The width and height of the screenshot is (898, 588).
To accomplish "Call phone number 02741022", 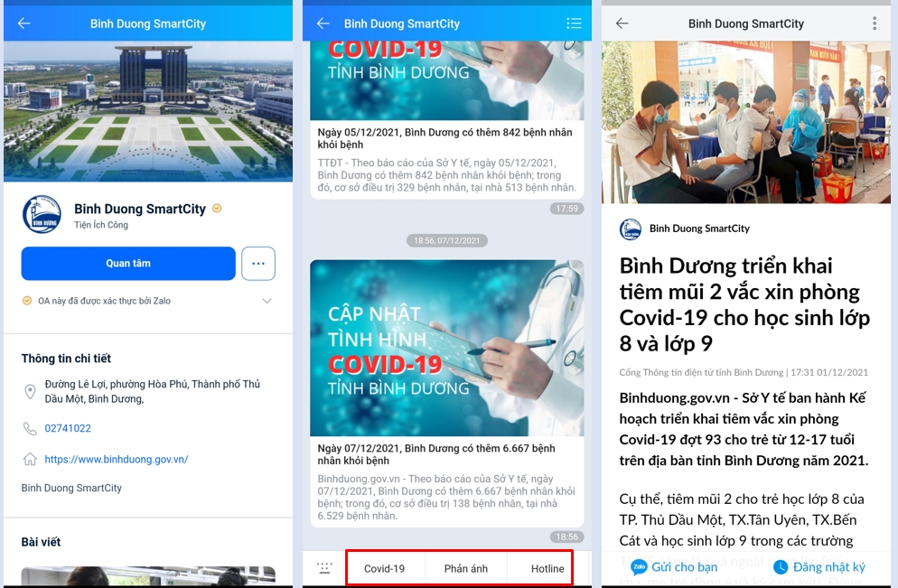I will (x=68, y=428).
